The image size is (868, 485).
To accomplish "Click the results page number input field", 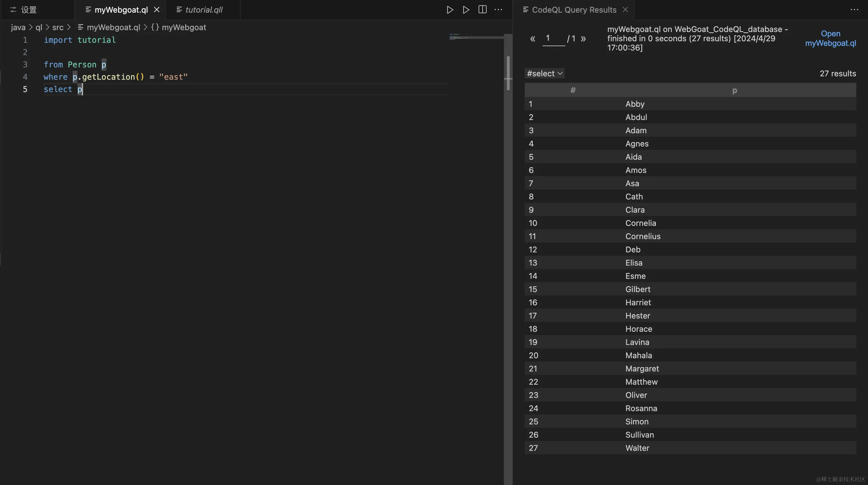I will click(x=554, y=38).
